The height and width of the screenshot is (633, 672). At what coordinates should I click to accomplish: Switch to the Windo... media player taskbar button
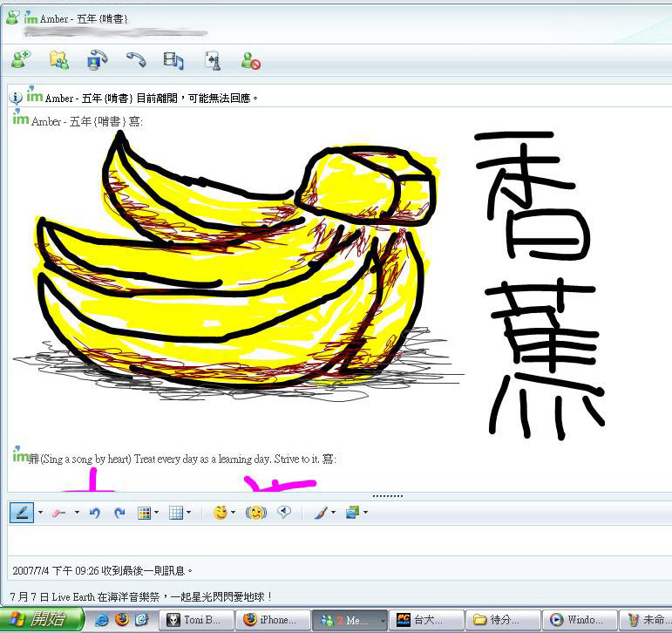point(580,621)
